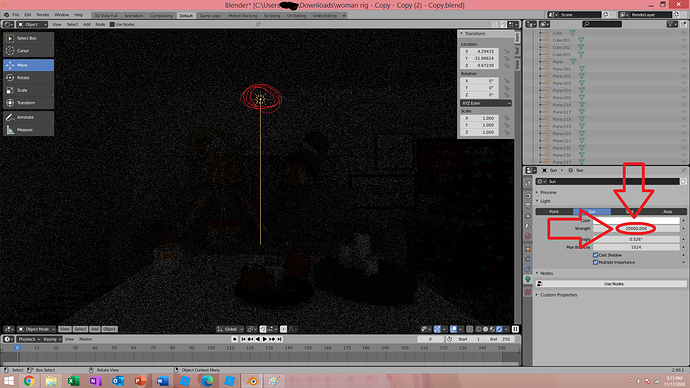Select the Select Box tool
This screenshot has width=690, height=388.
click(x=28, y=38)
